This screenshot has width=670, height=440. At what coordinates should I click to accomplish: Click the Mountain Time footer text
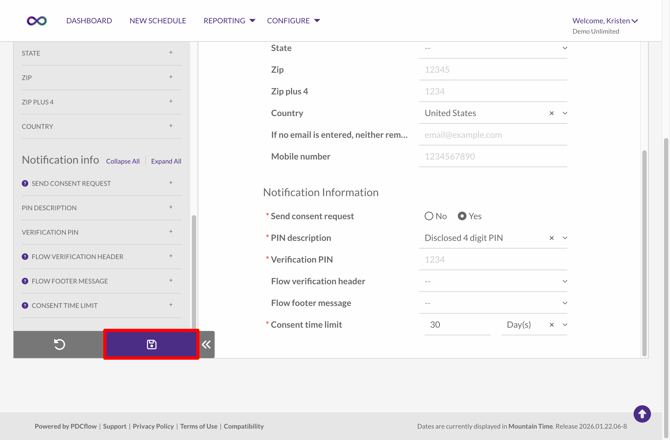[x=531, y=426]
